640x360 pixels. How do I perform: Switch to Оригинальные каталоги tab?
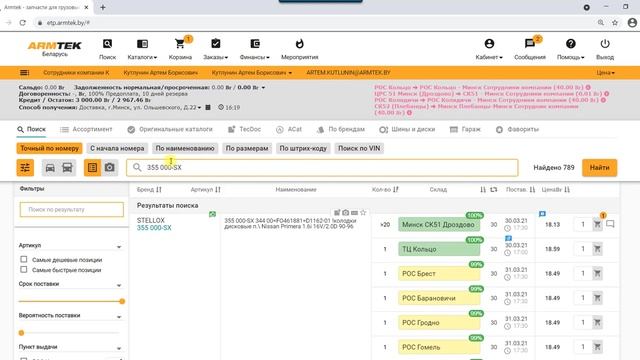170,129
